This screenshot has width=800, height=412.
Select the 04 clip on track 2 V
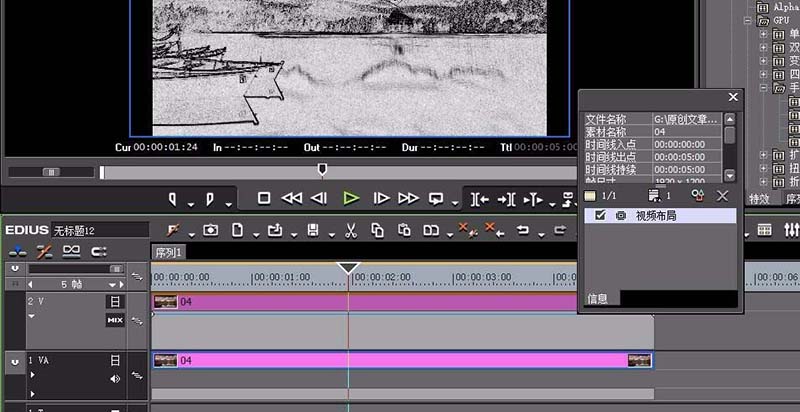coord(365,302)
